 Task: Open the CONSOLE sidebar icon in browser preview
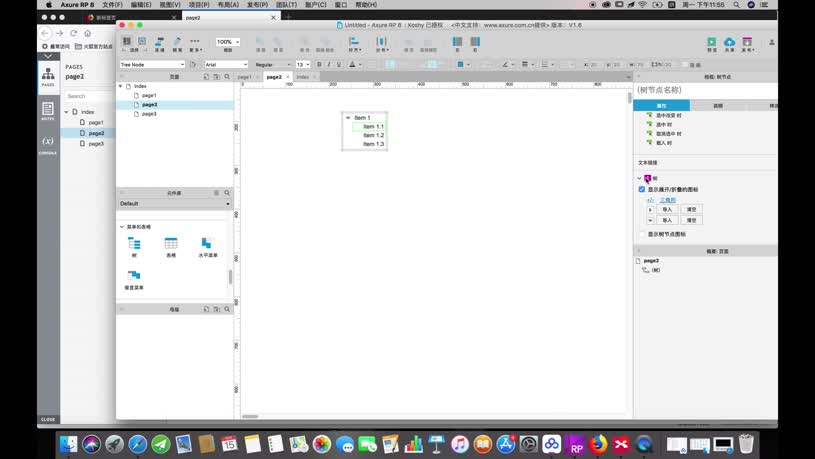tap(48, 144)
